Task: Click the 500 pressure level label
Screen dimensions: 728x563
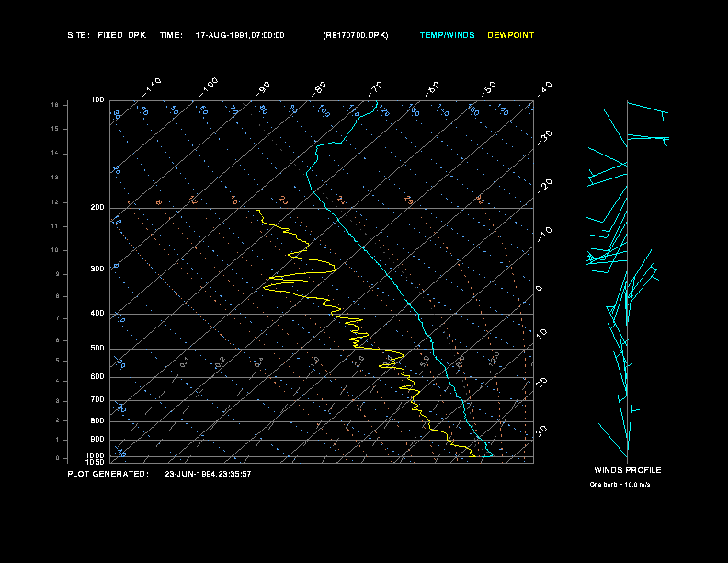Action: coord(97,348)
